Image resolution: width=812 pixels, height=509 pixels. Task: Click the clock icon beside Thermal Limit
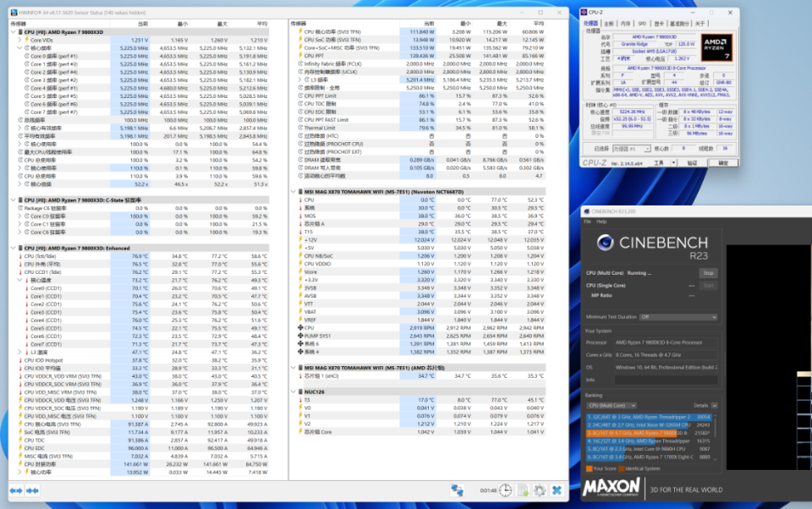tap(299, 128)
